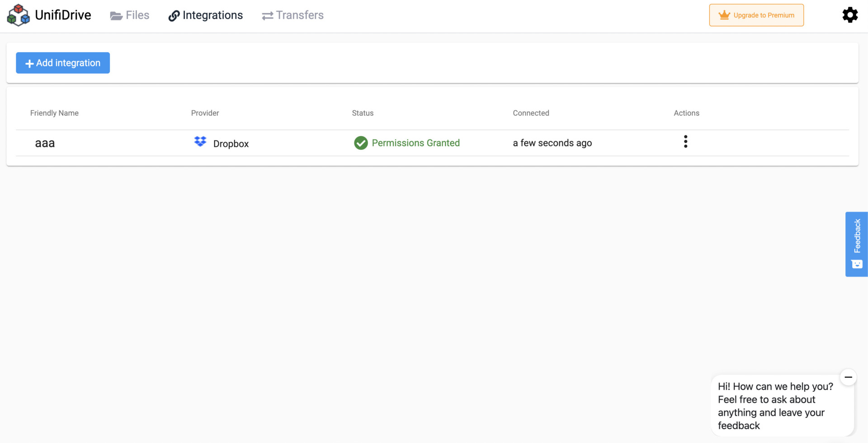Click the Feedback smiley icon
Screen dimensions: 868x443
pos(857,264)
